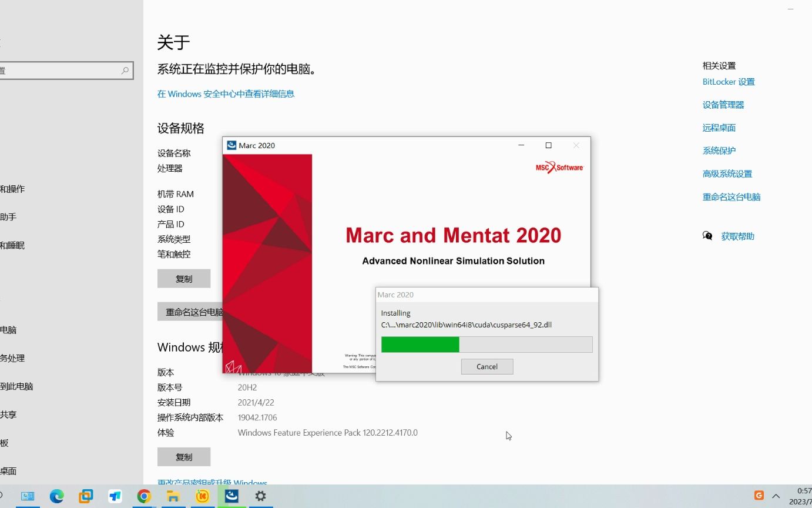Open 系统保护 link

pyautogui.click(x=719, y=151)
